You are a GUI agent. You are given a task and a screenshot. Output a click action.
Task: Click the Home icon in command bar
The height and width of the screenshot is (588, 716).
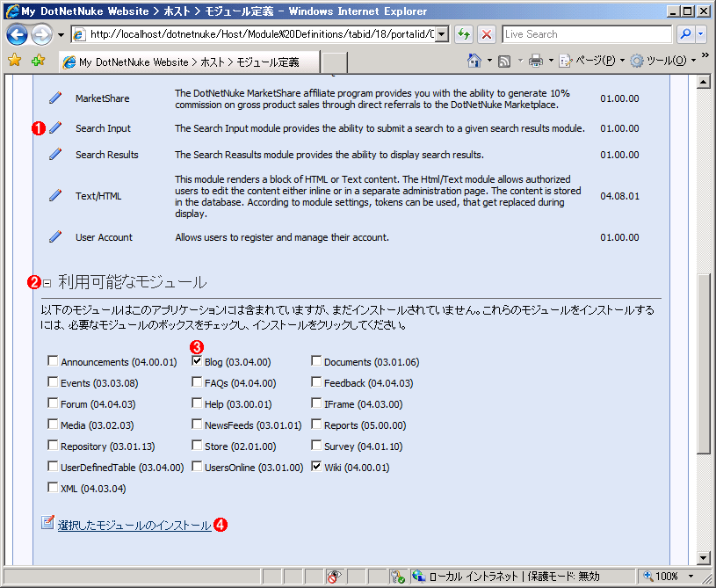[x=474, y=61]
